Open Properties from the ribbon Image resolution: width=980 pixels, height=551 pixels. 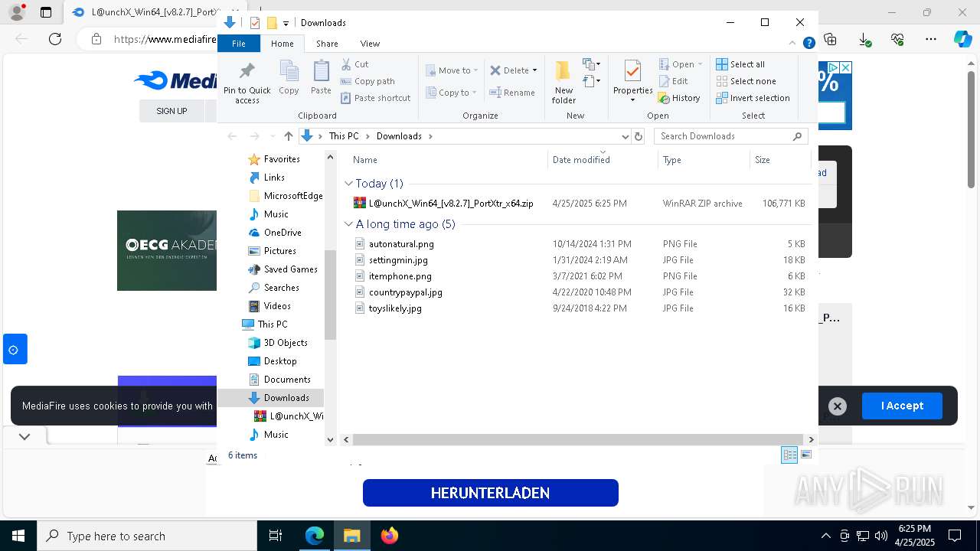[632, 81]
